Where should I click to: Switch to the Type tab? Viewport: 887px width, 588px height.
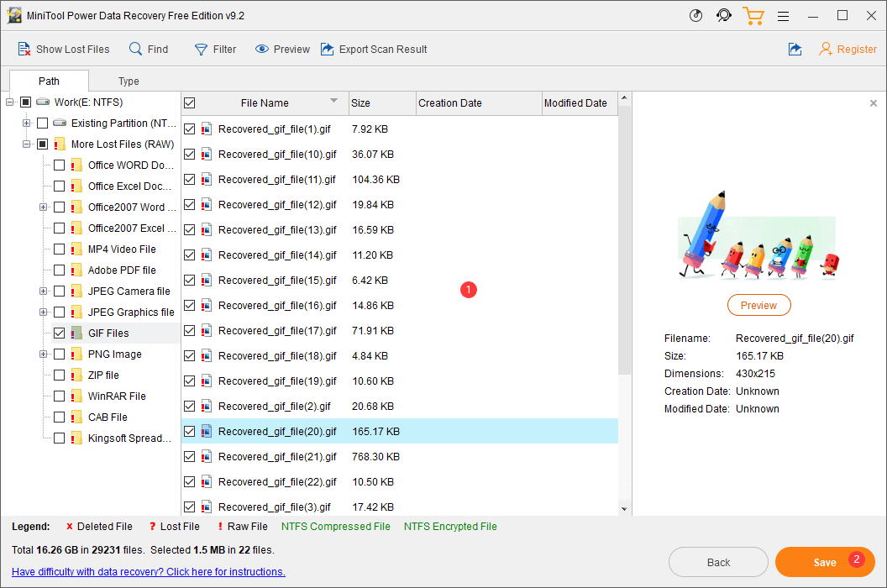click(129, 81)
